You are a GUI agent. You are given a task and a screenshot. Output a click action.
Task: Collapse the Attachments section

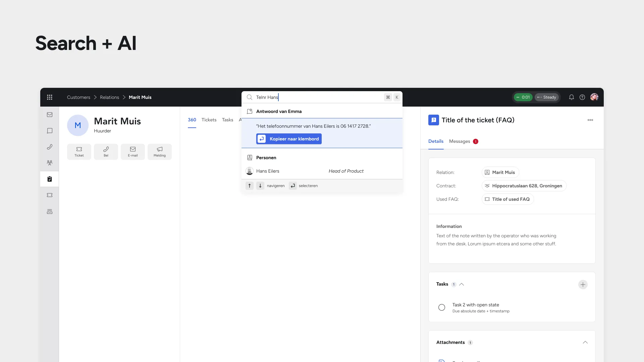tap(585, 342)
